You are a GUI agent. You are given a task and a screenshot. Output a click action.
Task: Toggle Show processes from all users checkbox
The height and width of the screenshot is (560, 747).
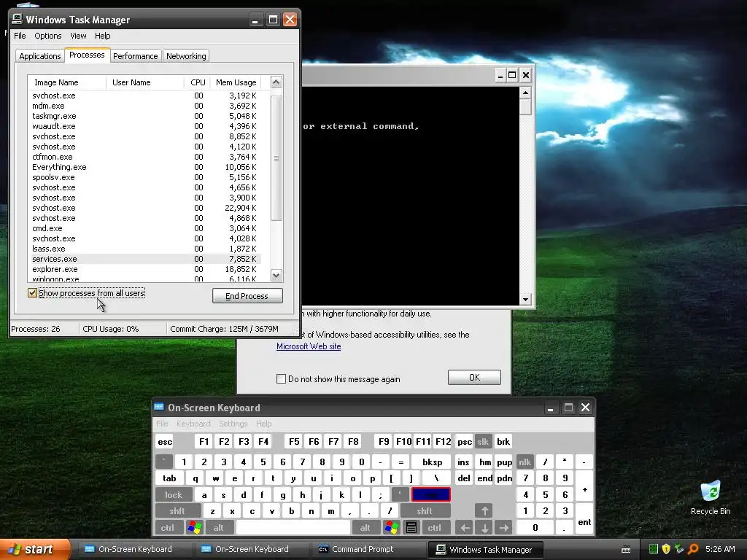coord(32,293)
